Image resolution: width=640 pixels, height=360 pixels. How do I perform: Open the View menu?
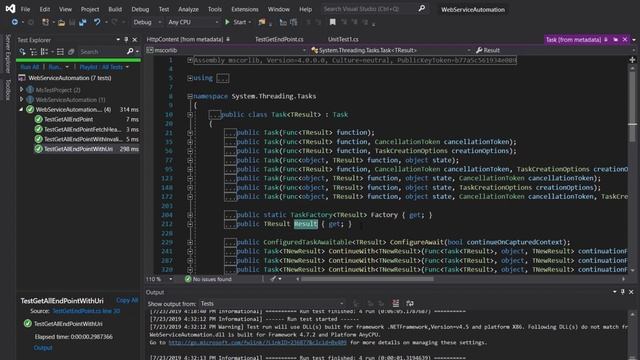[x=65, y=9]
